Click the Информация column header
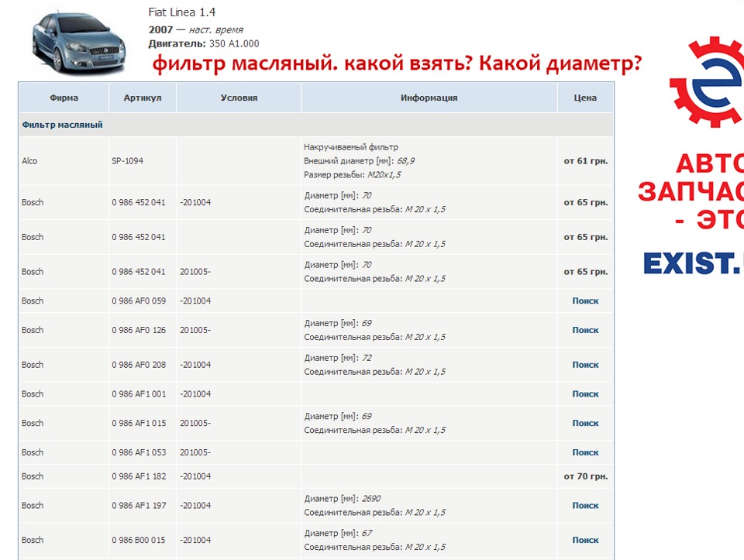 pyautogui.click(x=429, y=98)
